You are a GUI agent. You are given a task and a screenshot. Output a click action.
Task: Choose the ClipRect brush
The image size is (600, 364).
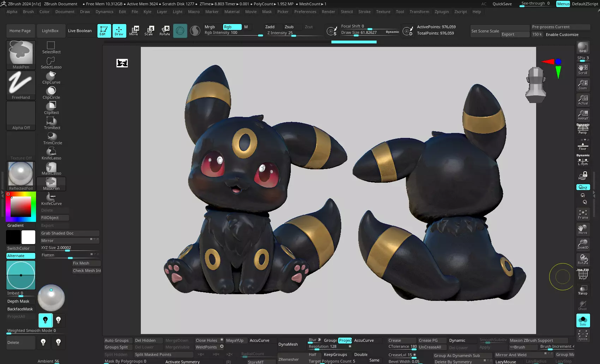51,108
